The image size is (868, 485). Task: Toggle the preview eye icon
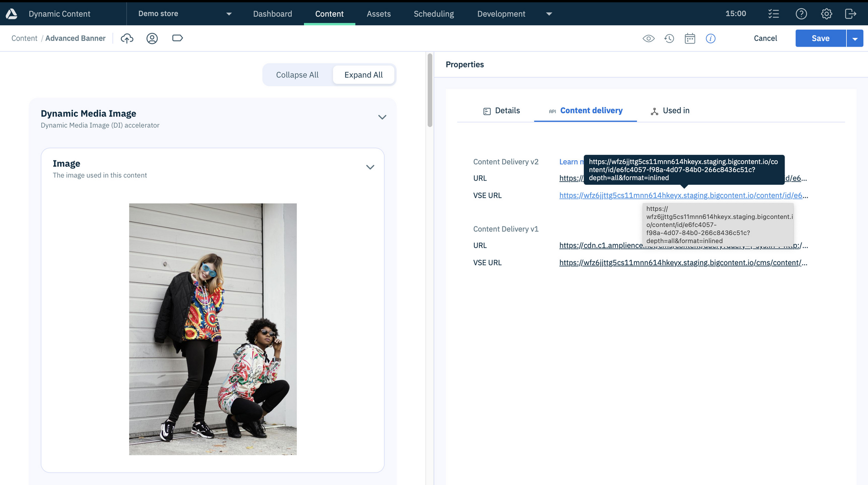(x=649, y=38)
